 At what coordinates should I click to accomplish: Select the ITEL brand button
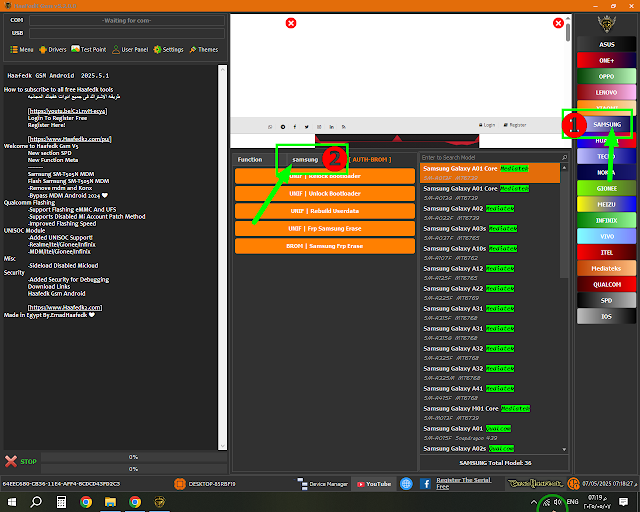click(607, 252)
